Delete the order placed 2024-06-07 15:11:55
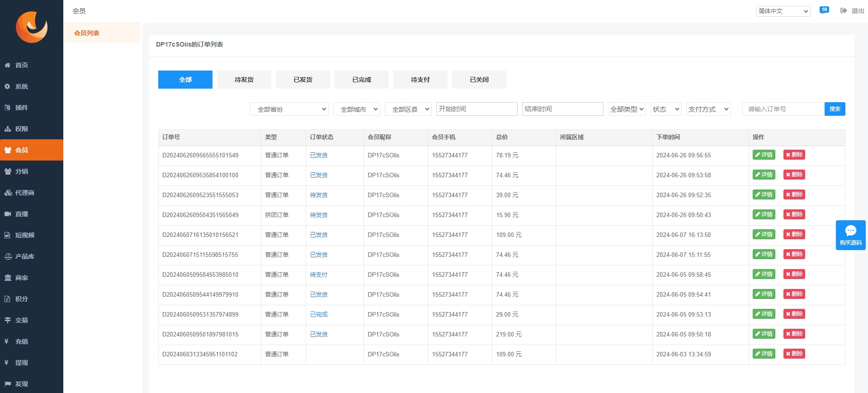 (x=794, y=254)
